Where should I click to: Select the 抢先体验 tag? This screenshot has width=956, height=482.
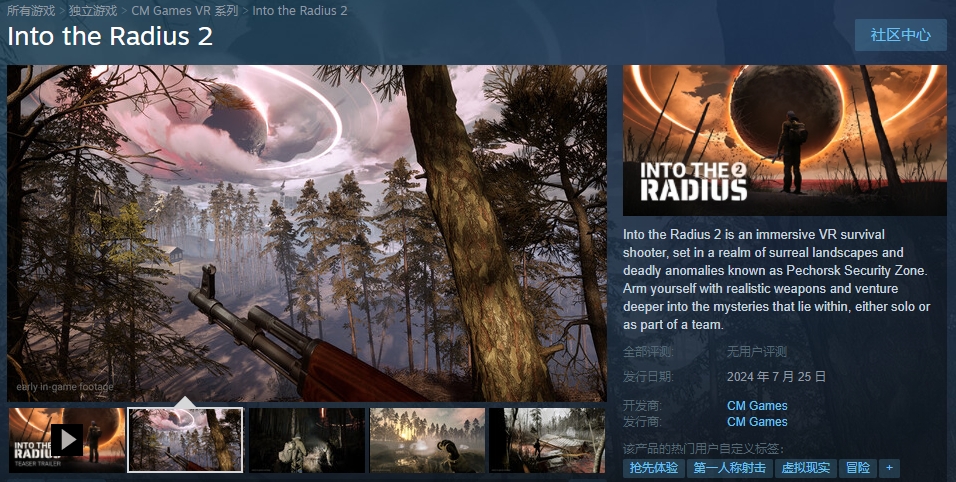click(654, 468)
